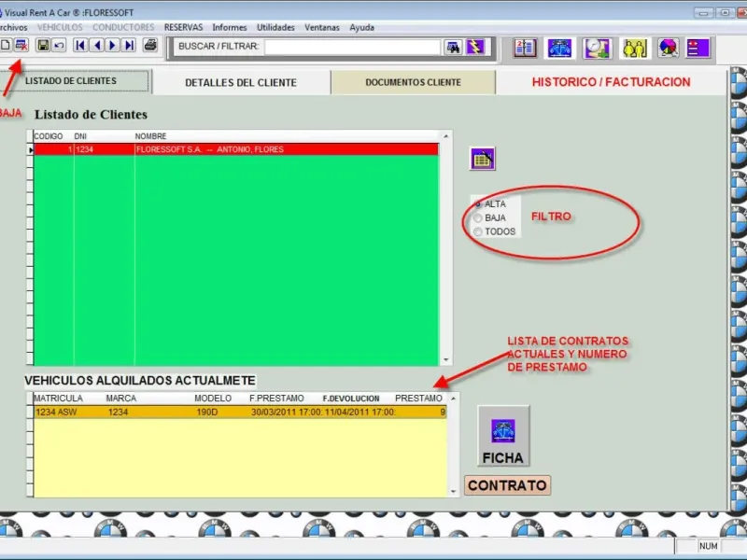
Task: Save the record with the floppy disk icon
Action: point(43,46)
